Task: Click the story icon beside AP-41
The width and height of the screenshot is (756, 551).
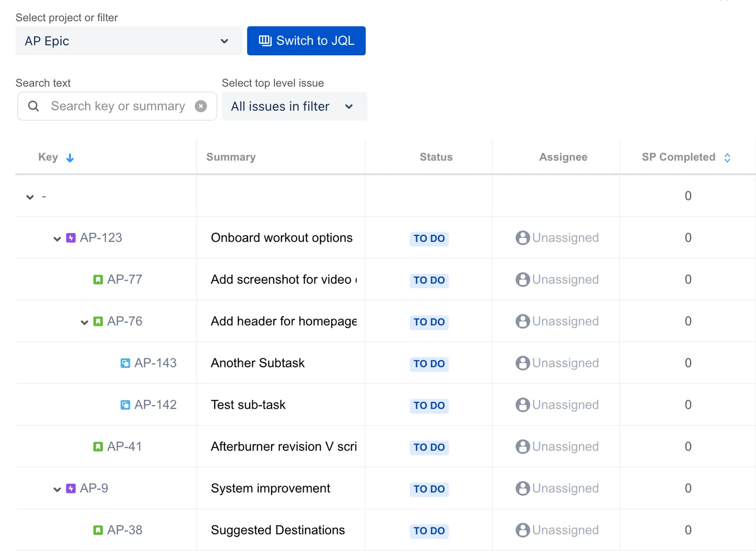Action: pyautogui.click(x=98, y=447)
